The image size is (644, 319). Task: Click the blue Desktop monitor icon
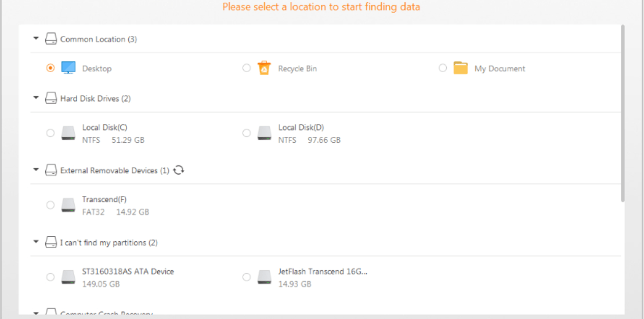coord(68,68)
